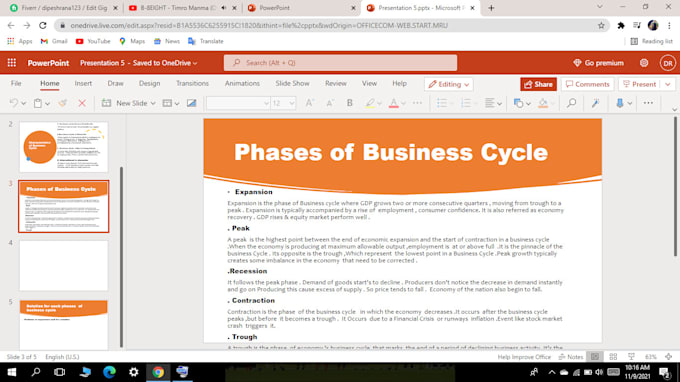
Task: Open the File menu
Action: click(x=16, y=83)
